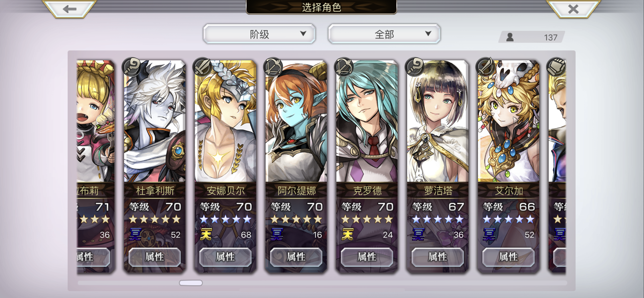644x298 pixels.
Task: Expand the 全部 filter dropdown
Action: click(384, 34)
